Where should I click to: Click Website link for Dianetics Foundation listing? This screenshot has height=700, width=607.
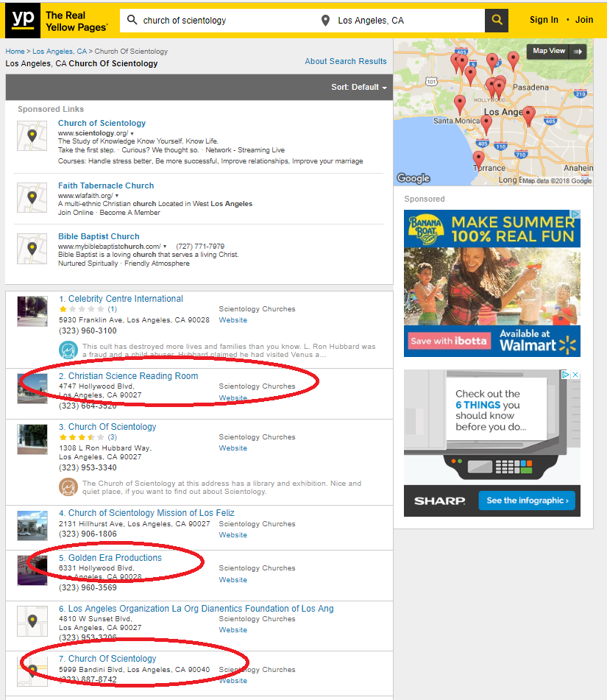coord(233,630)
